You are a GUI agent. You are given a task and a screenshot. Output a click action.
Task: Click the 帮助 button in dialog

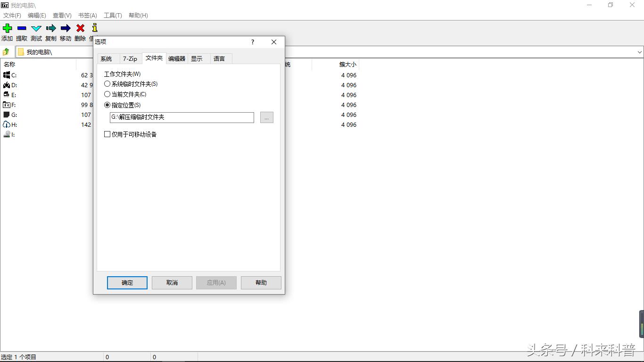point(261,283)
